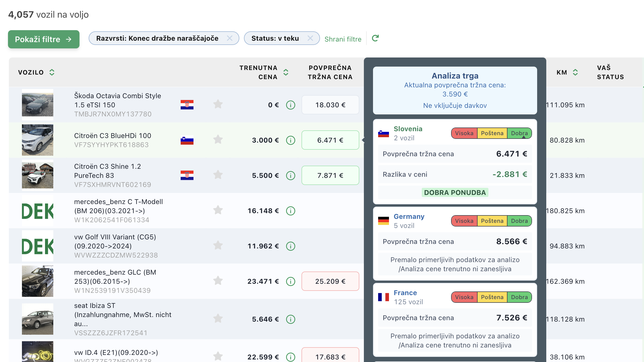Favorite the Škoda Octavia Combi star
Image resolution: width=644 pixels, height=362 pixels.
click(x=218, y=104)
